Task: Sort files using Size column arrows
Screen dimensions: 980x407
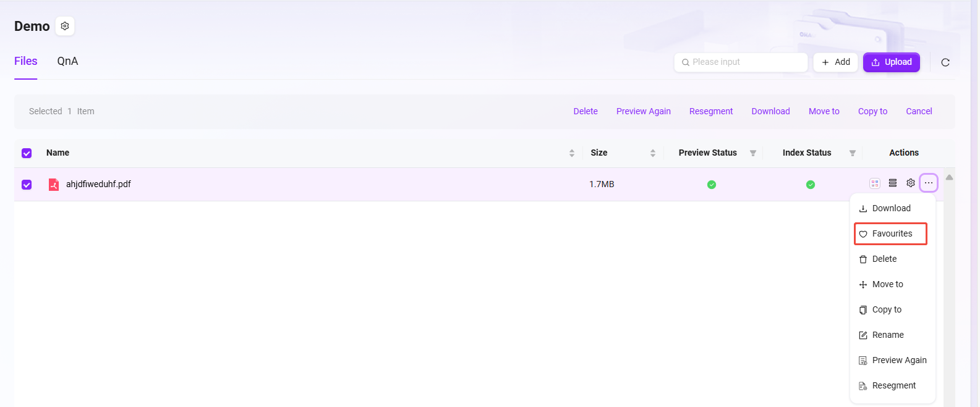Action: [x=652, y=153]
